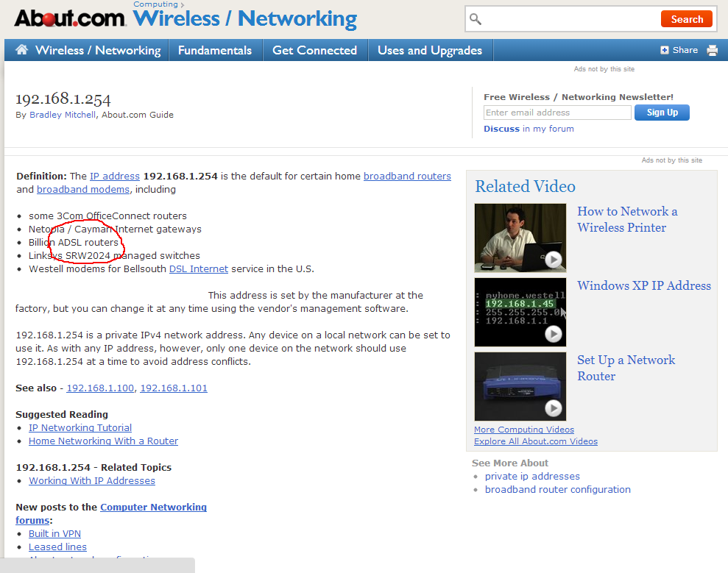Open the broadband modems link

[83, 189]
